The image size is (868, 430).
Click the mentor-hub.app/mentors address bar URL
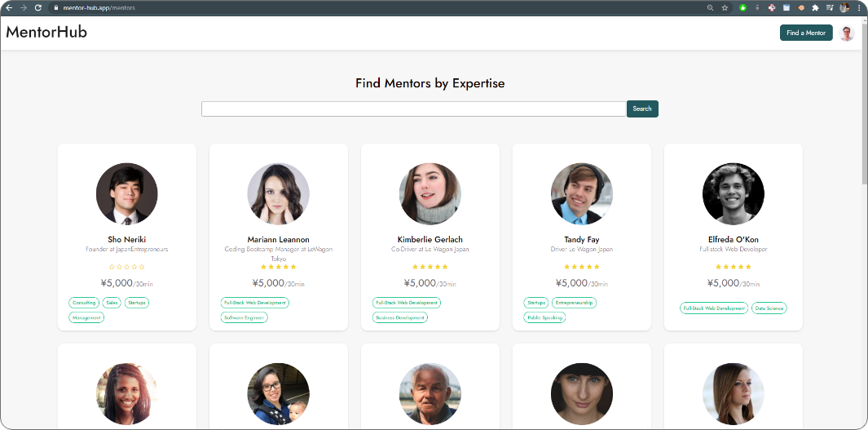[99, 8]
